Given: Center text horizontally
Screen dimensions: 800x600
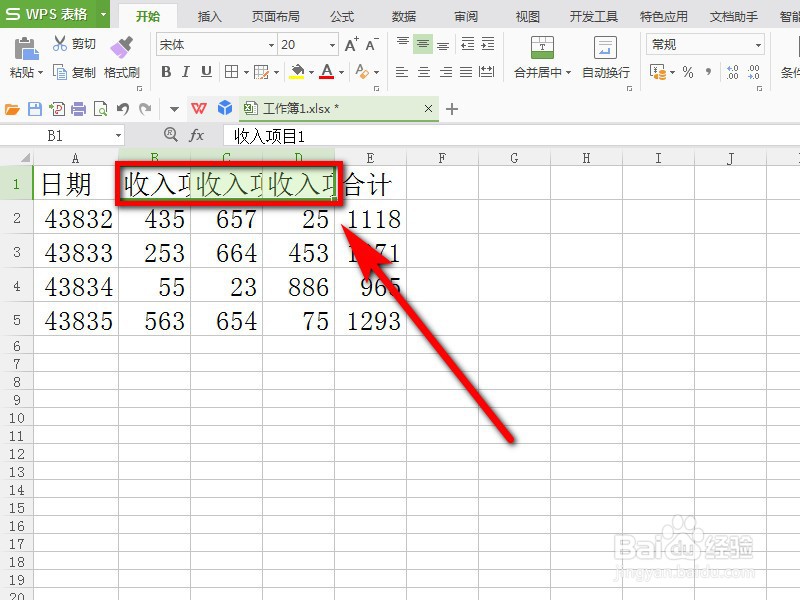Looking at the screenshot, I should (x=423, y=72).
